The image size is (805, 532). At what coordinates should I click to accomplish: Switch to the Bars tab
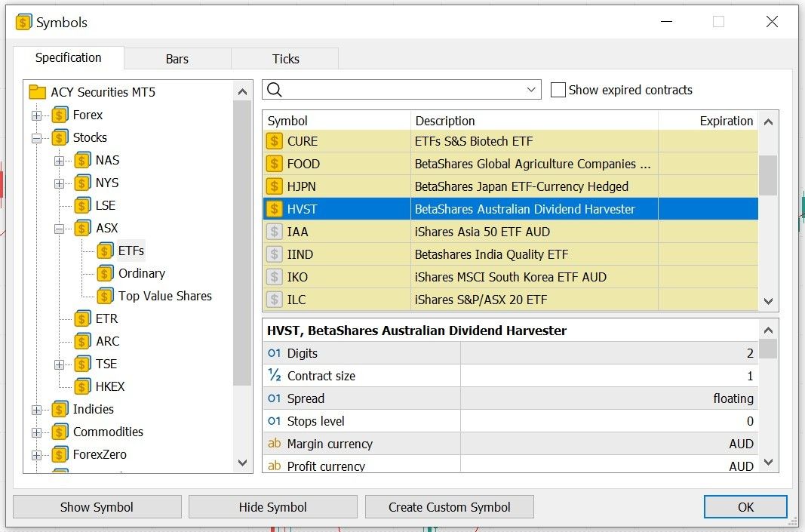point(177,59)
